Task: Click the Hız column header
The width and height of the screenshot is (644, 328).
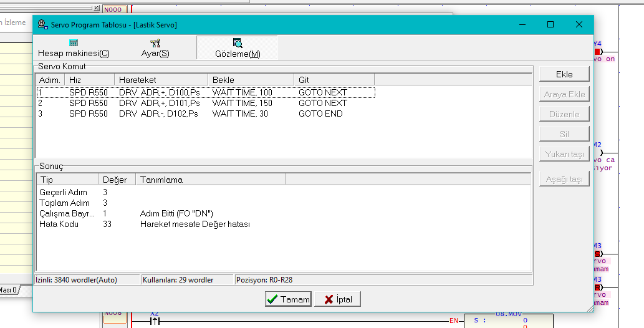Action: 89,80
